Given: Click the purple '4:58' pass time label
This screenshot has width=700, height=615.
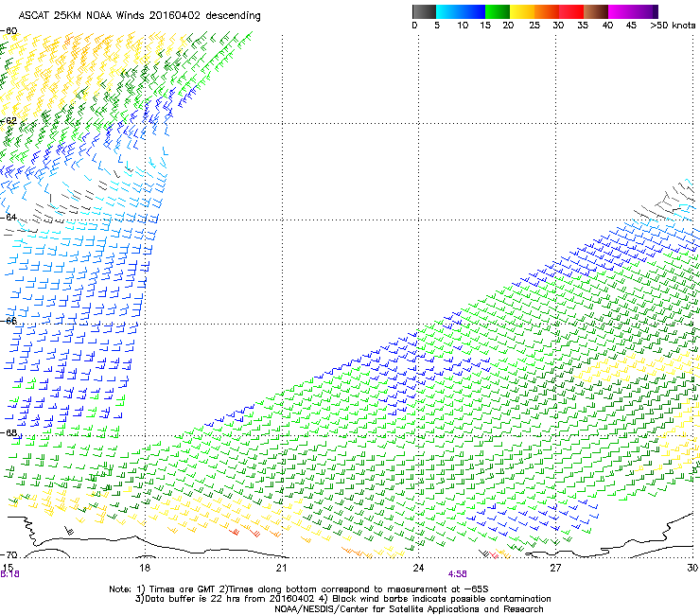Looking at the screenshot, I should pyautogui.click(x=458, y=574).
